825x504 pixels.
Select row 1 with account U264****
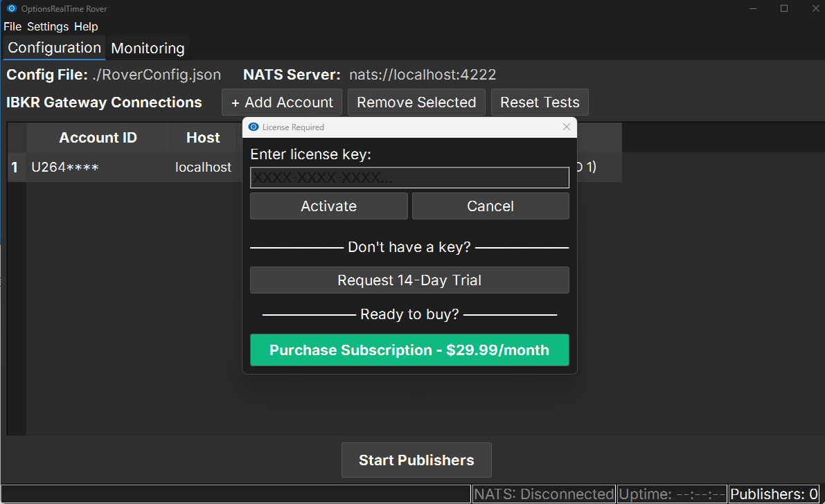(65, 168)
